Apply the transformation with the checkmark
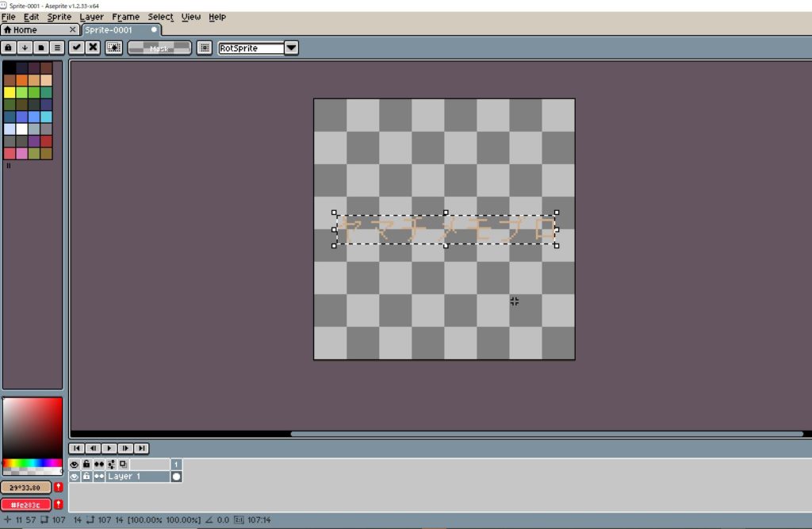Viewport: 812px width, 529px height. tap(77, 48)
